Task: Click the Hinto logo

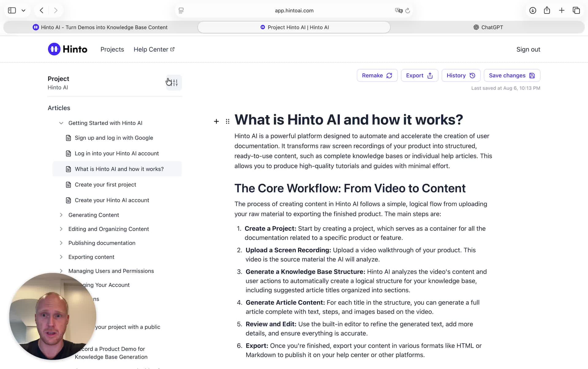Action: click(68, 49)
